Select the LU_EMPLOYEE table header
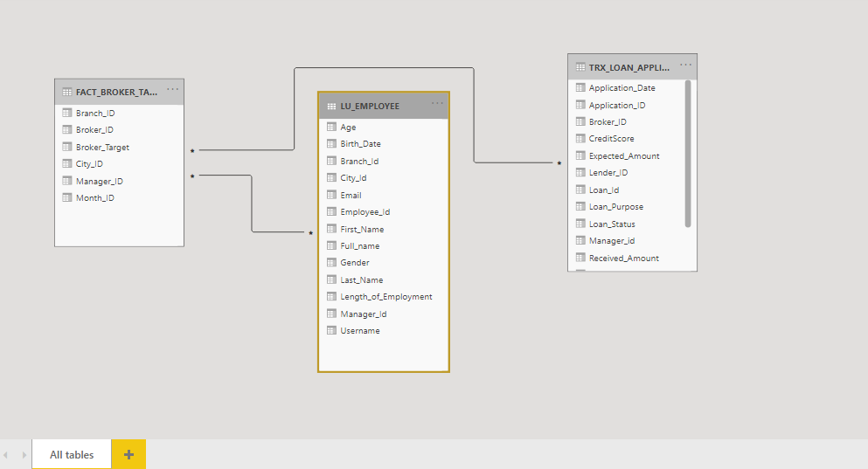 click(x=384, y=106)
